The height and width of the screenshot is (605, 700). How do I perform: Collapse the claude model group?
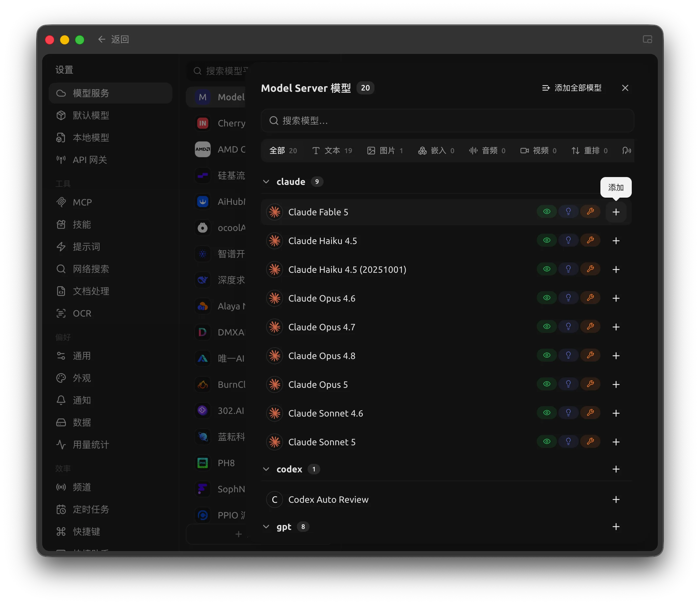coord(266,182)
